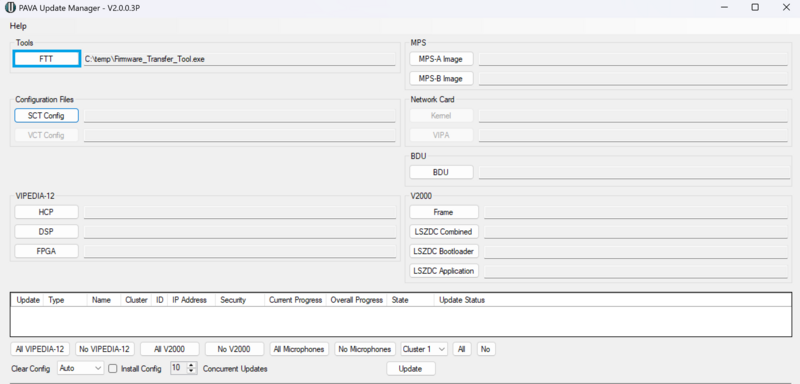Click the LSZDC Bootloader path field

pos(636,251)
